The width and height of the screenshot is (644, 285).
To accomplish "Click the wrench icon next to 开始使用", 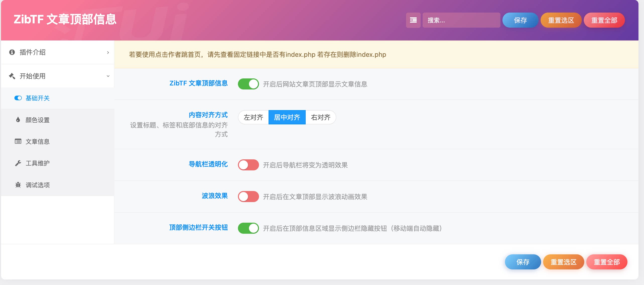I will tap(12, 76).
